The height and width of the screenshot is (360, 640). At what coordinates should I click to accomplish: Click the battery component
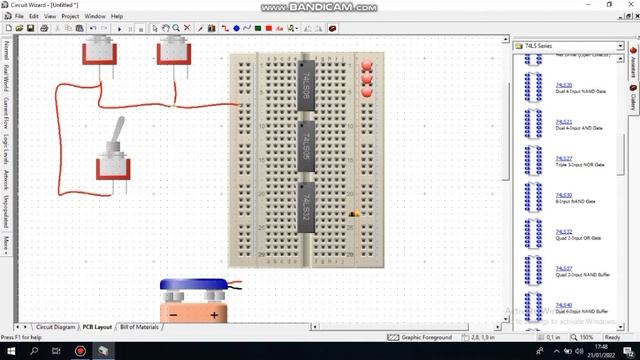tap(194, 301)
